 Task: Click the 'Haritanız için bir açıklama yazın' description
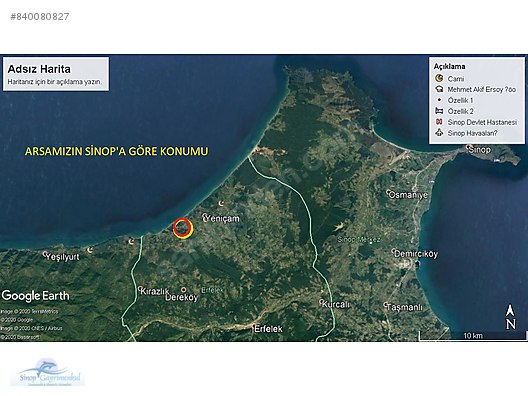tap(55, 82)
